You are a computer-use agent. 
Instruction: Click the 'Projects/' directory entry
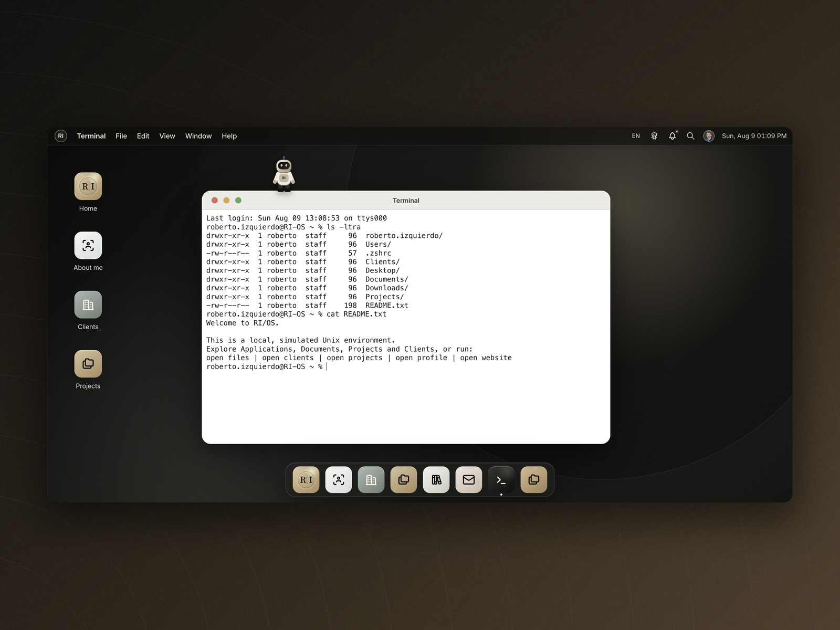[385, 297]
